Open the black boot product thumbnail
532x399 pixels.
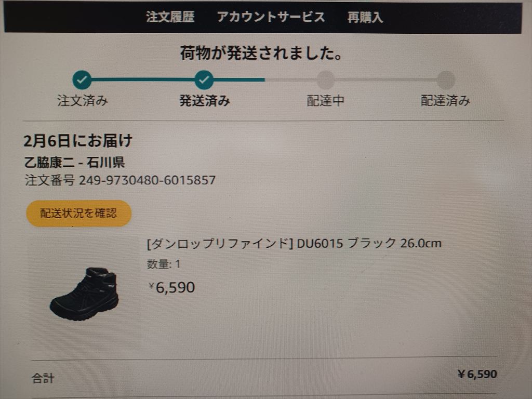click(x=85, y=294)
